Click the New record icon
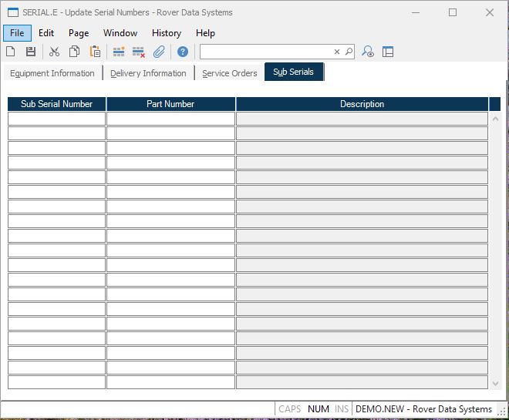Image resolution: width=509 pixels, height=420 pixels. 11,52
